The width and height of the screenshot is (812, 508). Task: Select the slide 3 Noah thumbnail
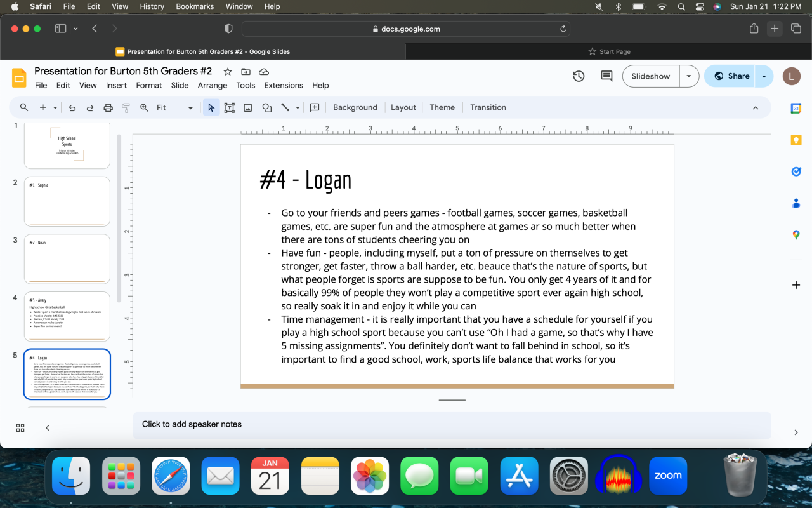coord(67,259)
